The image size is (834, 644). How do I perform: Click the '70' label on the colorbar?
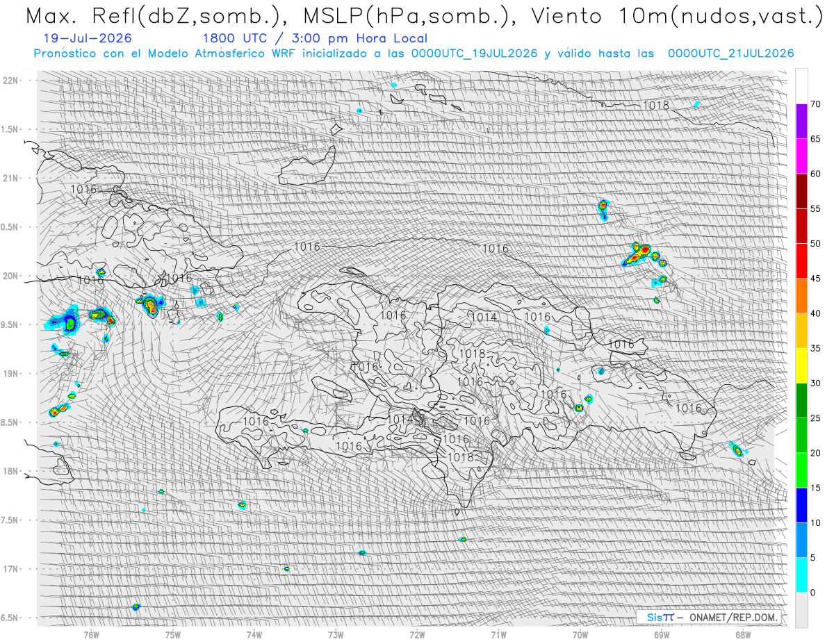click(x=815, y=104)
